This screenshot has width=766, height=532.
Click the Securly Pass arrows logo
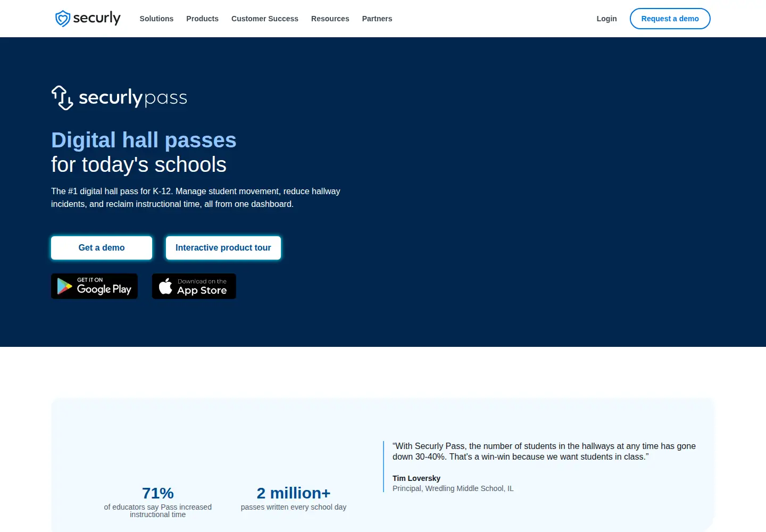pyautogui.click(x=119, y=98)
